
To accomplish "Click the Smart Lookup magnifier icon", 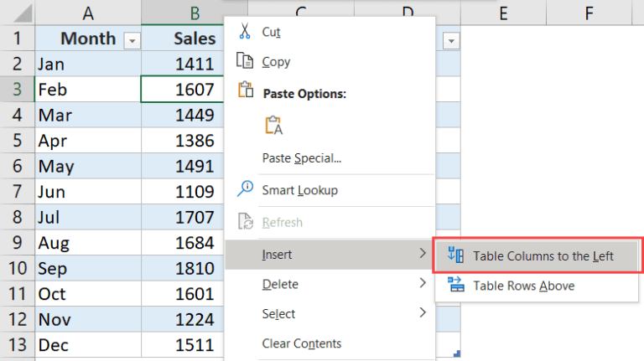I will coord(245,189).
